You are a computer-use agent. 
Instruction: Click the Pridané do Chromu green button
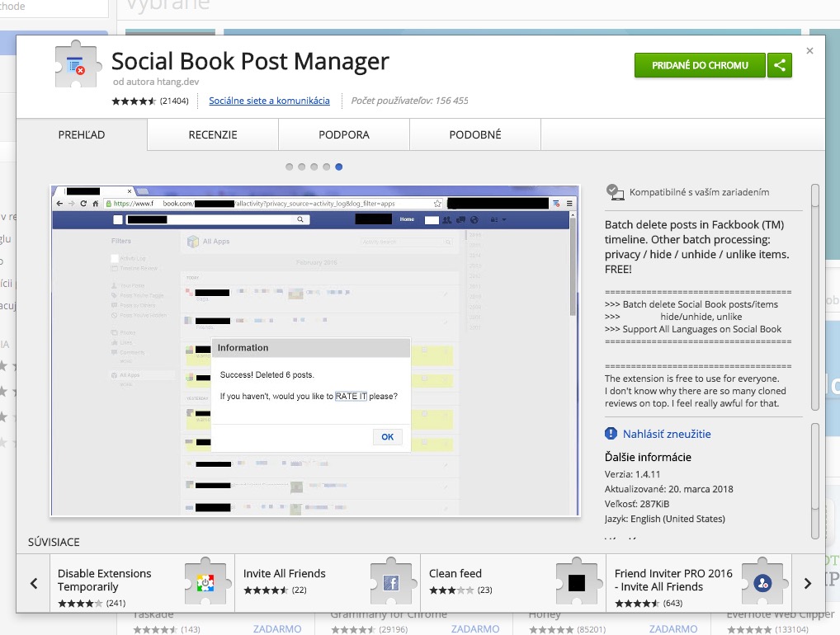700,65
